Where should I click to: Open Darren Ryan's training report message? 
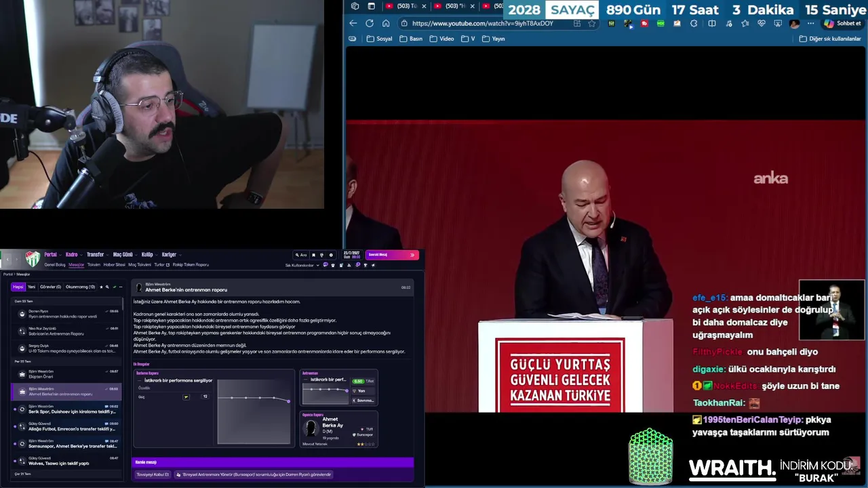(66, 314)
